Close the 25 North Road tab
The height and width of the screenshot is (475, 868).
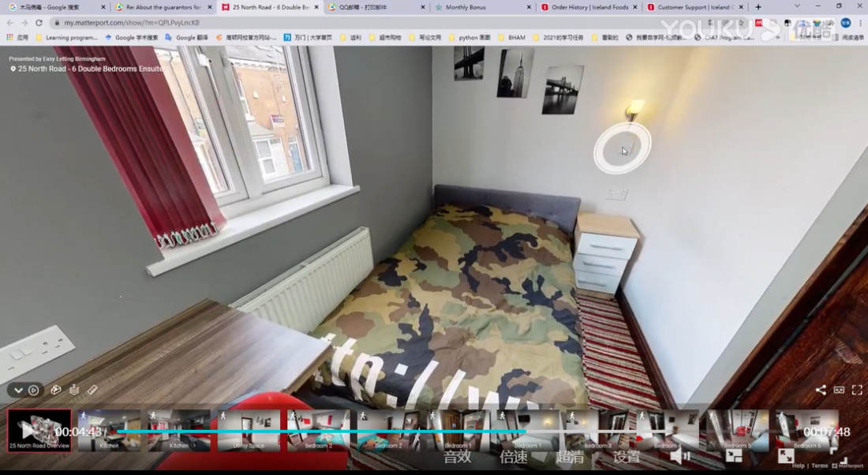(316, 7)
